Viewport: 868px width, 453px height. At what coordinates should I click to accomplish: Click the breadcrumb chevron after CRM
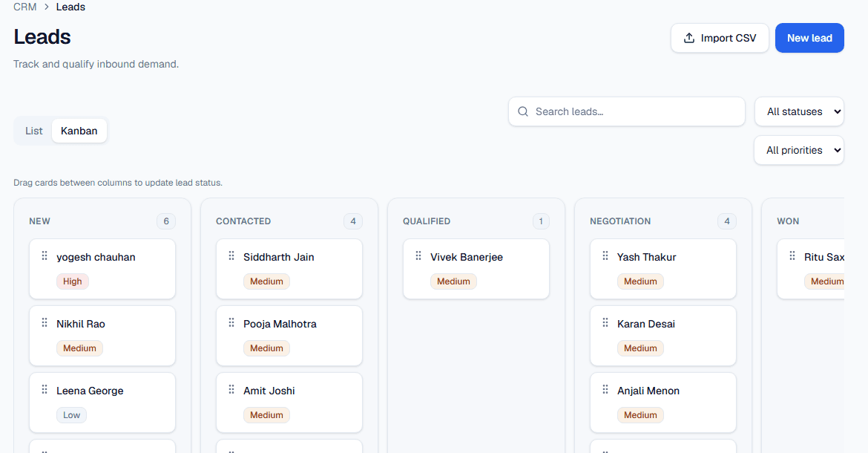tap(47, 7)
